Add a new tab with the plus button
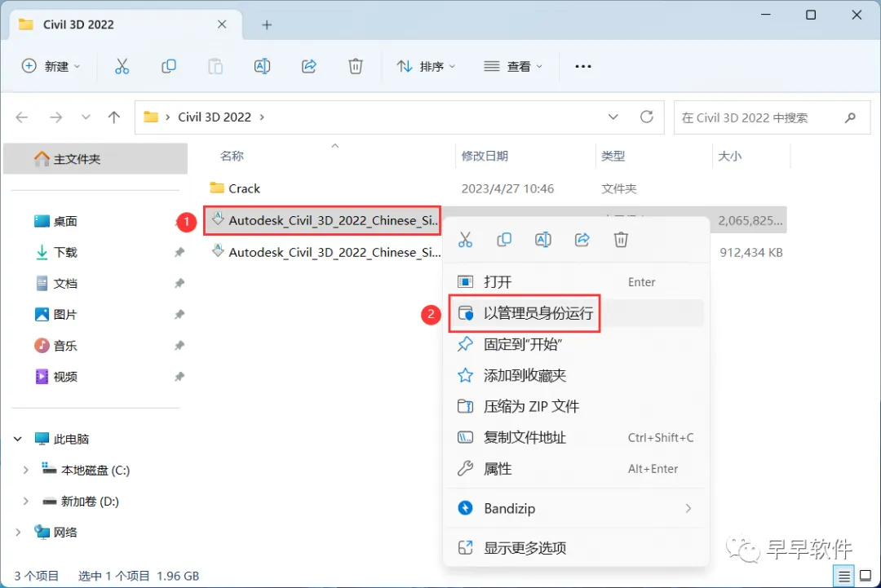The image size is (881, 588). pos(267,24)
